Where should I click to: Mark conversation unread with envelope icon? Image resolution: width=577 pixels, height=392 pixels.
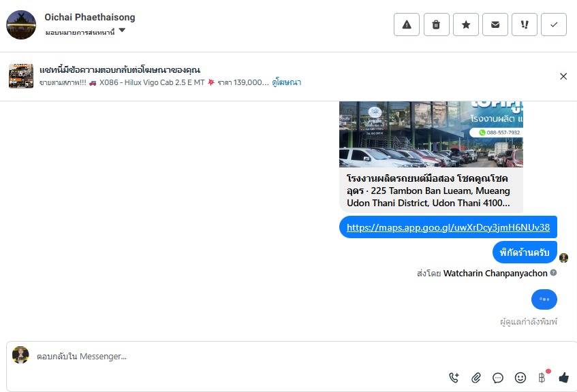pos(495,24)
